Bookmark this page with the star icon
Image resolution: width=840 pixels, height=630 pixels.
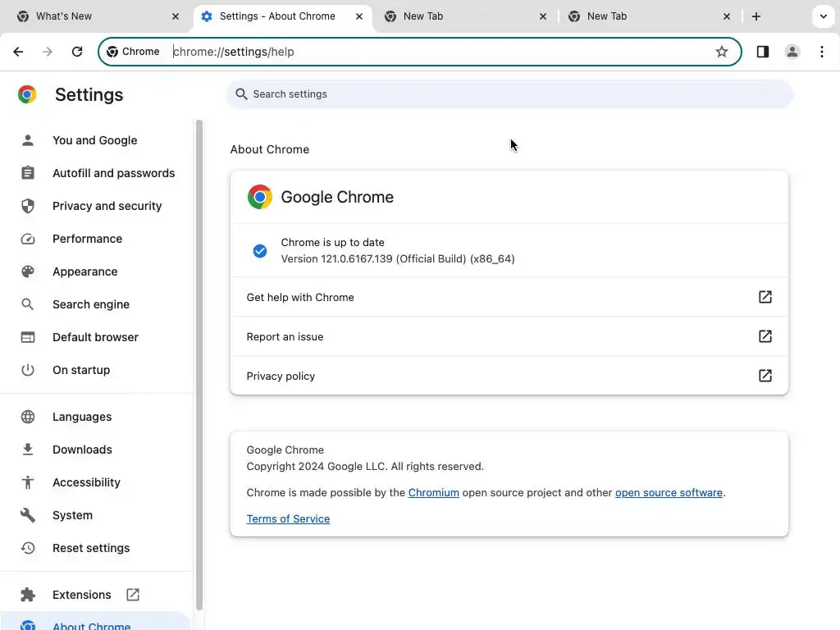point(722,52)
